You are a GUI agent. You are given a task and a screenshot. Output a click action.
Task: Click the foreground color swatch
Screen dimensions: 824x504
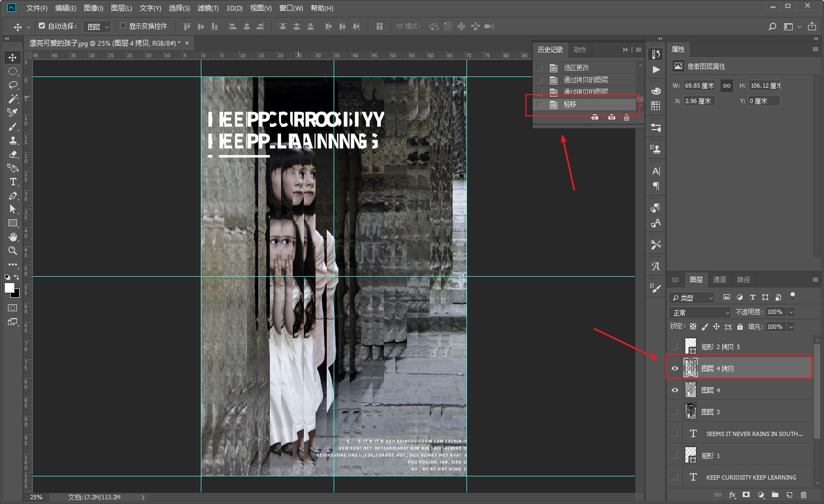(9, 288)
